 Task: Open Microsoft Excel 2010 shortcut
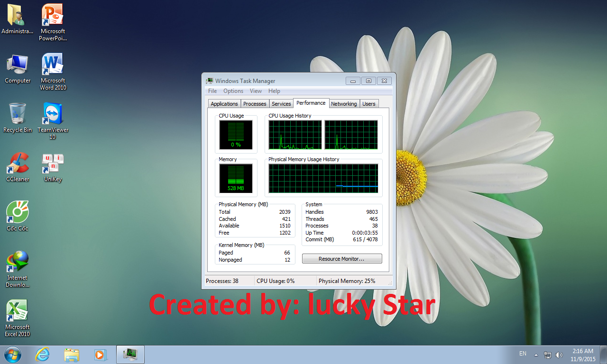(x=18, y=318)
